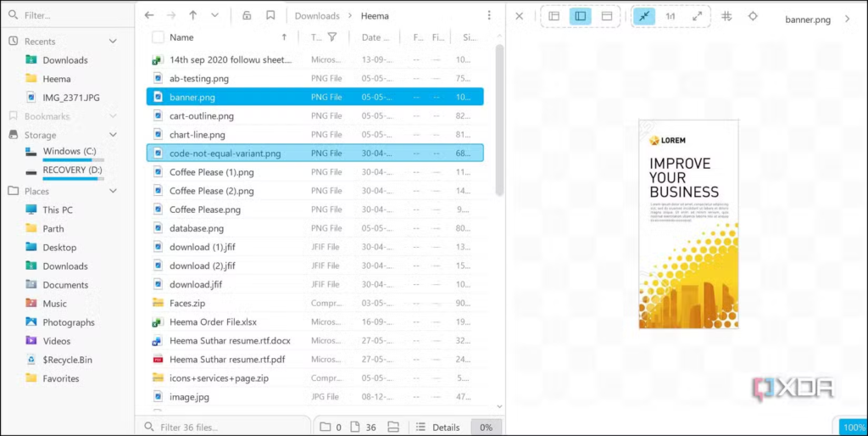Image resolution: width=868 pixels, height=436 pixels.
Task: Click the Downloads breadcrumb in the path bar
Action: pos(317,16)
